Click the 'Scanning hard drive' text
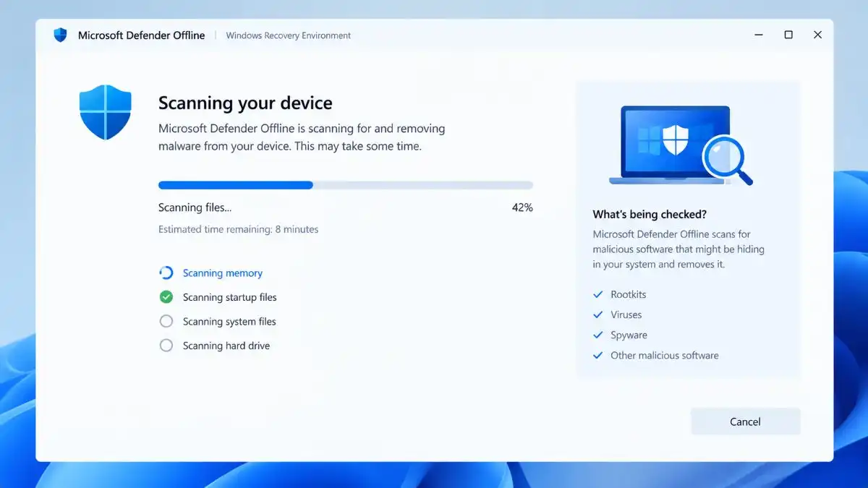This screenshot has width=868, height=488. [x=226, y=346]
